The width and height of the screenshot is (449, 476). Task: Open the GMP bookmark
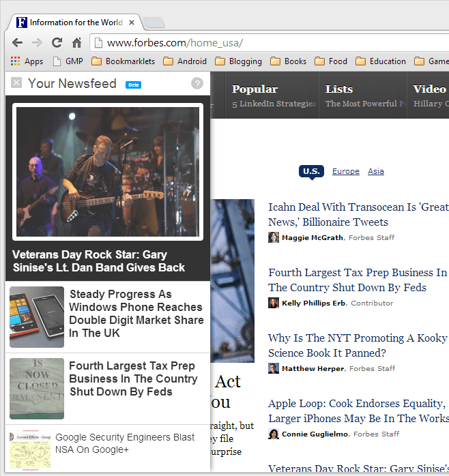coord(68,61)
